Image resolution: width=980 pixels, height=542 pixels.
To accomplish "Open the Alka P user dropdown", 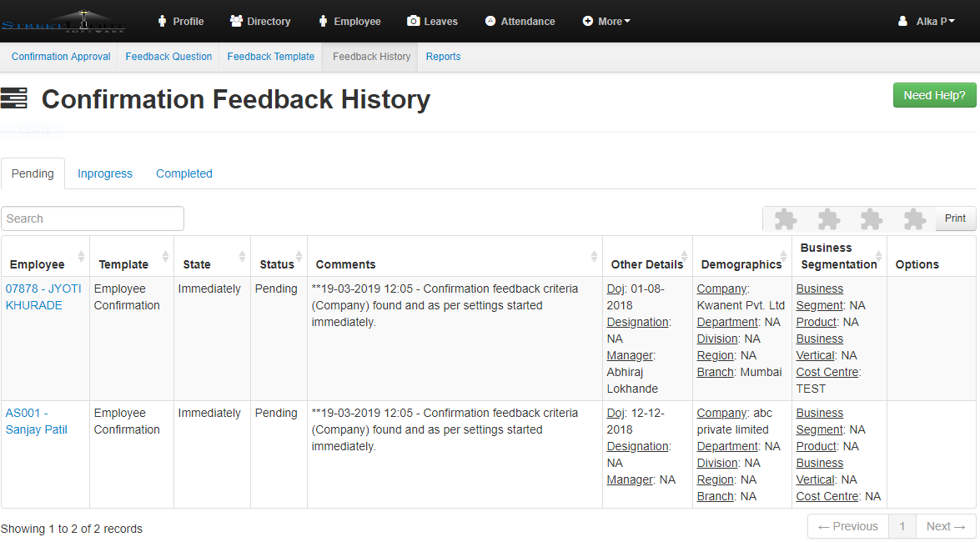I will [x=926, y=22].
